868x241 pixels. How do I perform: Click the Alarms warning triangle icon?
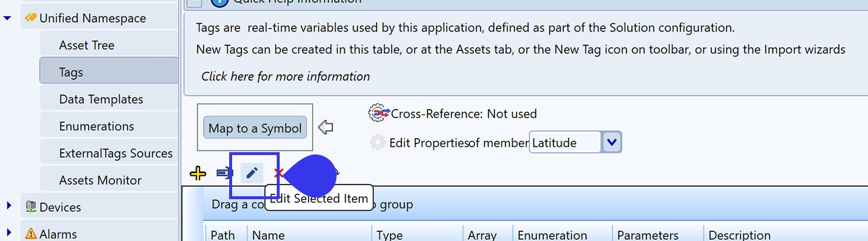point(30,234)
